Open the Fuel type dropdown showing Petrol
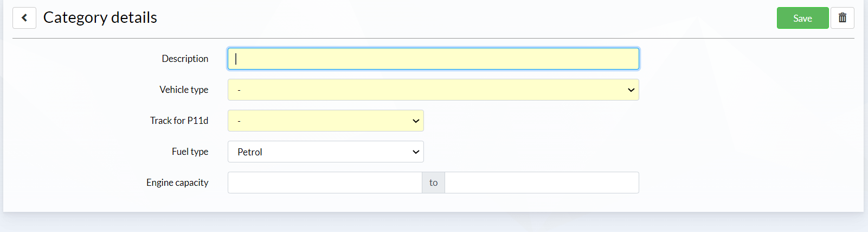This screenshot has height=232, width=868. tap(325, 152)
